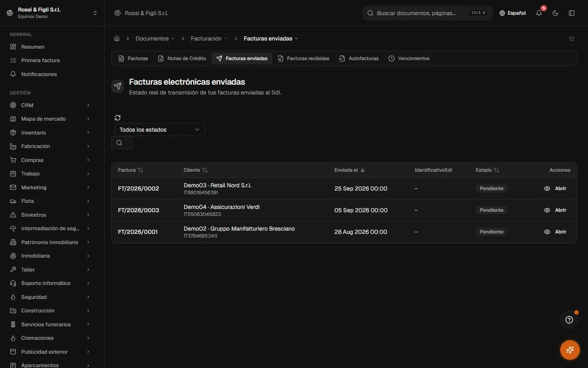
Task: Open invoice FT/2026/0003 with Abrir
Action: 555,210
